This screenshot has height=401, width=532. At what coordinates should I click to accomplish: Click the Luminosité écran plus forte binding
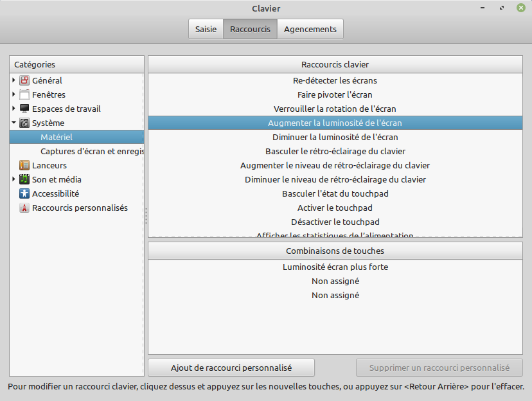[x=335, y=267]
